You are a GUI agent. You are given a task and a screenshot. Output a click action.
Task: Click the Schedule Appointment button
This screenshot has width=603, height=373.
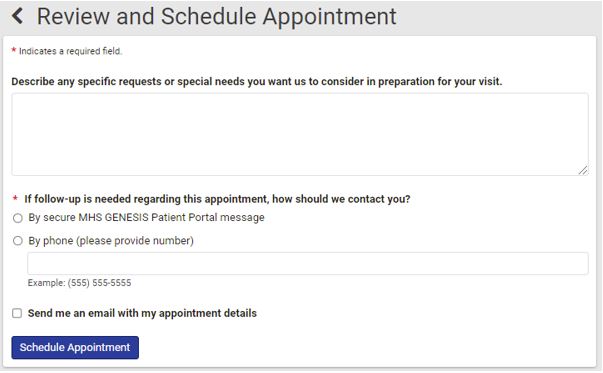click(75, 348)
